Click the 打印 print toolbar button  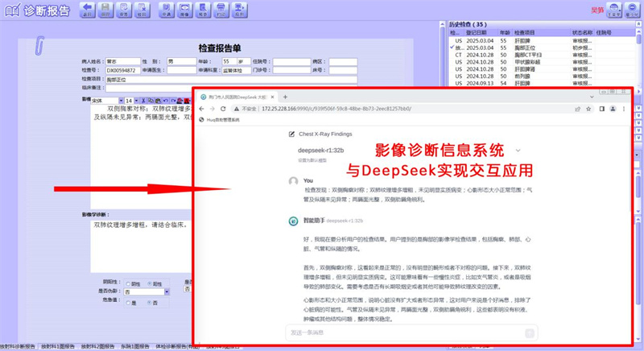(221, 10)
